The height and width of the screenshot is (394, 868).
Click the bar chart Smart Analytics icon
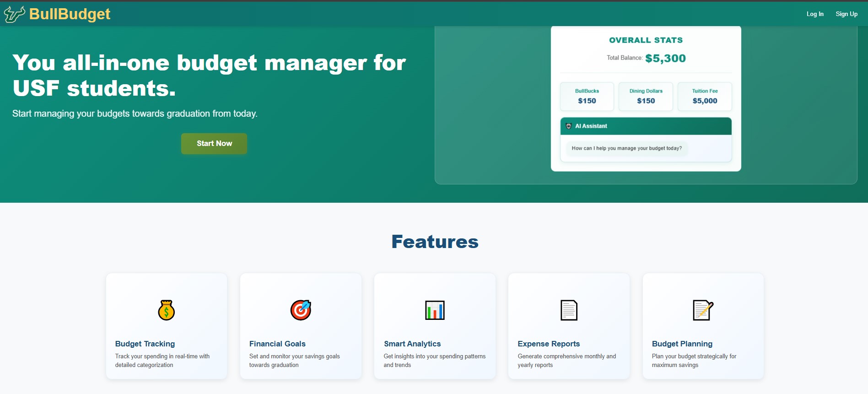tap(435, 310)
